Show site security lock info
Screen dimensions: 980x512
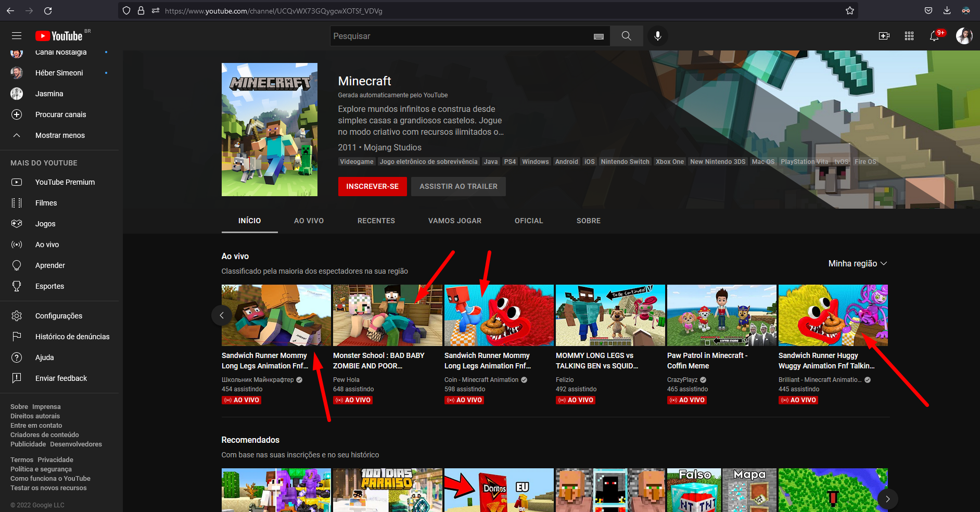(x=141, y=10)
